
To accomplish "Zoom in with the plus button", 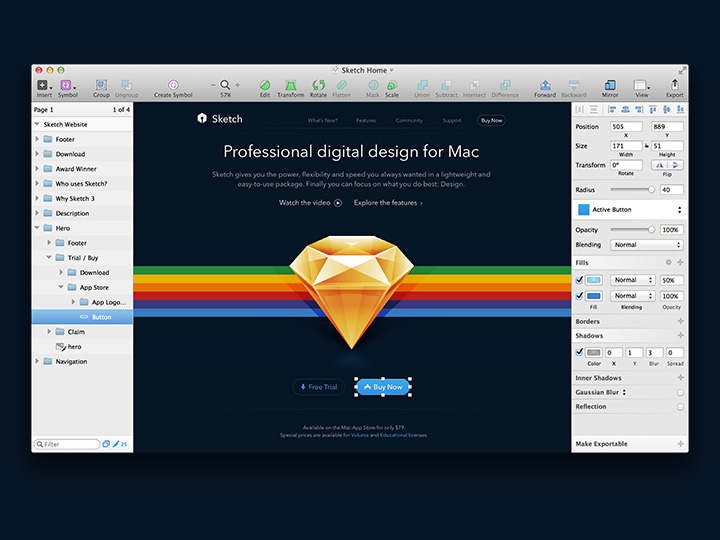I will (x=237, y=85).
